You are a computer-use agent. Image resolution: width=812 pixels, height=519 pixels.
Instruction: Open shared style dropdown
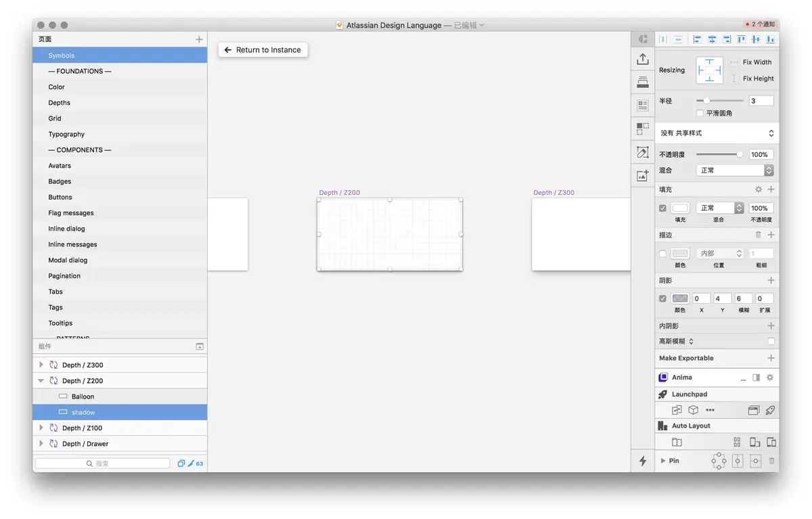(717, 133)
